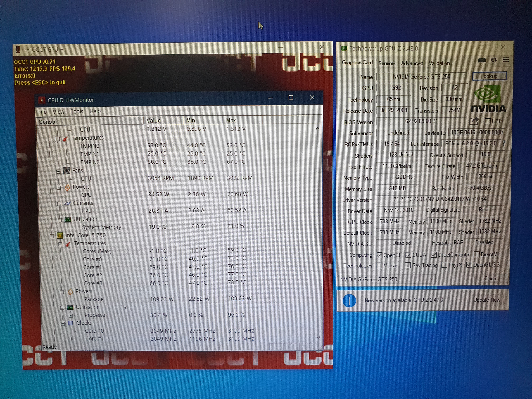The width and height of the screenshot is (532, 399).
Task: Click the flame icon beside the top Powers
Action: [x=67, y=187]
